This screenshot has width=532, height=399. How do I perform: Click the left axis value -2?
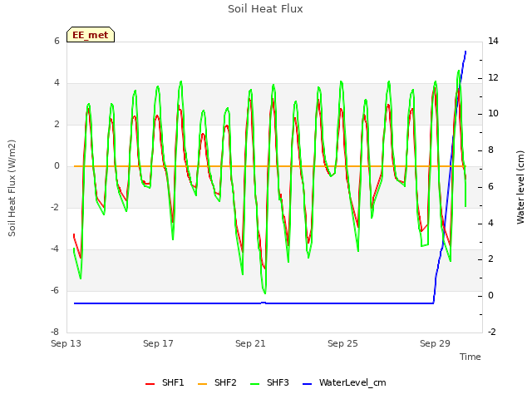tap(55, 207)
